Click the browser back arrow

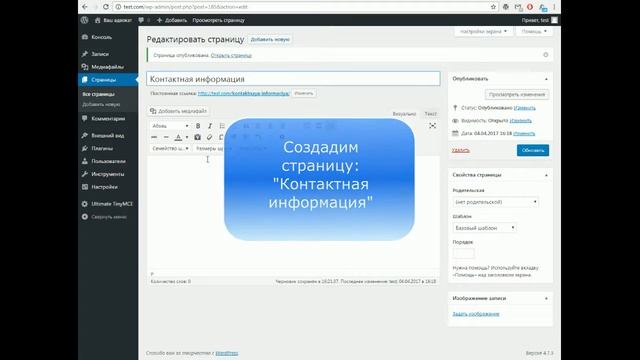85,7
